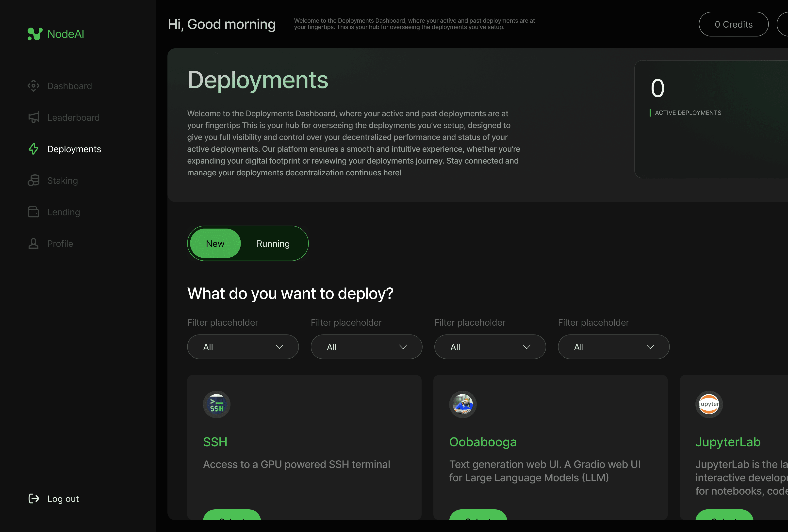Click the JupyterLab logo icon

tap(709, 404)
